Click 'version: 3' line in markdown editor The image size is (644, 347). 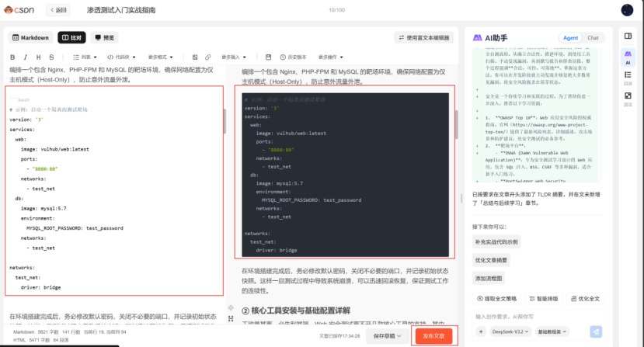click(26, 120)
